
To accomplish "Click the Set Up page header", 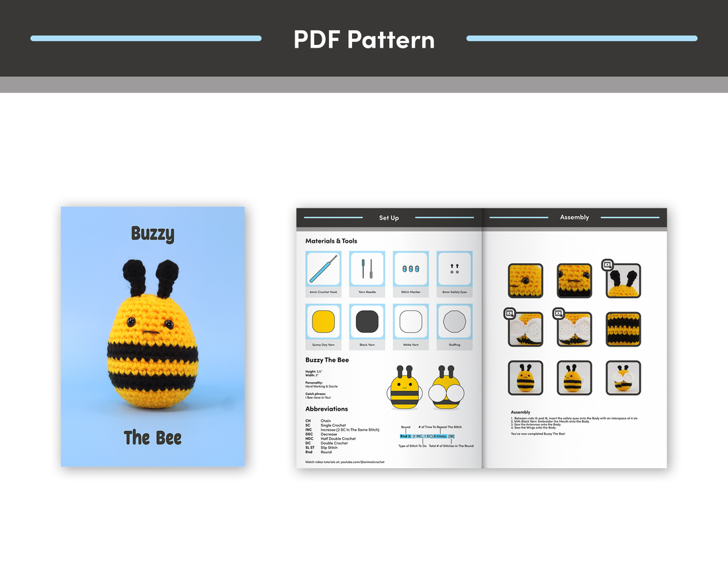I will (389, 218).
